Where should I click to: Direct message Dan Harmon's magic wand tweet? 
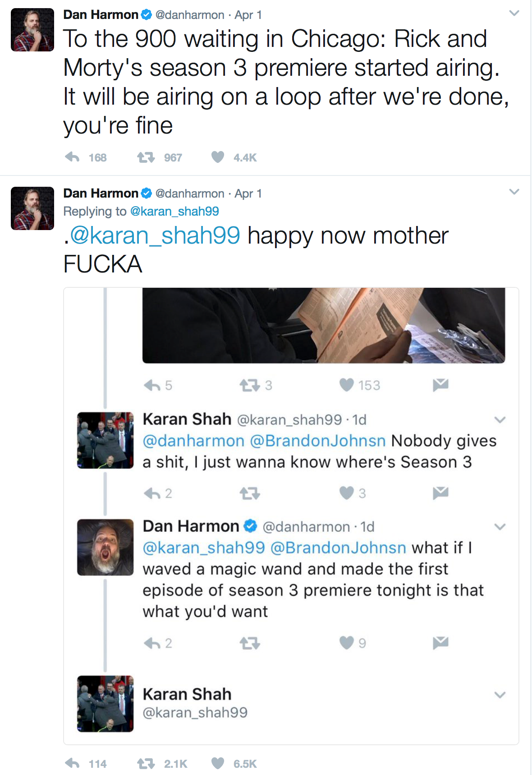coord(440,642)
